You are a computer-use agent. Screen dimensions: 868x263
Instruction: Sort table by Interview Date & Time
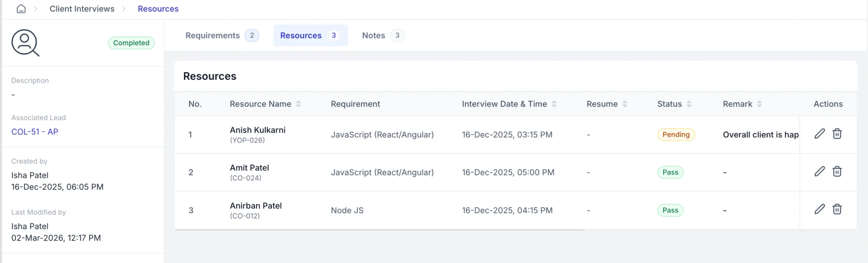pyautogui.click(x=554, y=104)
